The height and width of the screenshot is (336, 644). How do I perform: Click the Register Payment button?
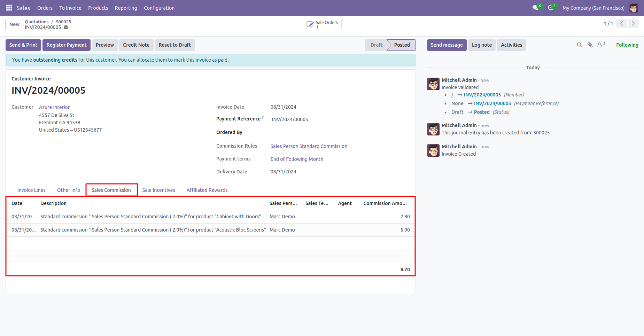tap(67, 45)
